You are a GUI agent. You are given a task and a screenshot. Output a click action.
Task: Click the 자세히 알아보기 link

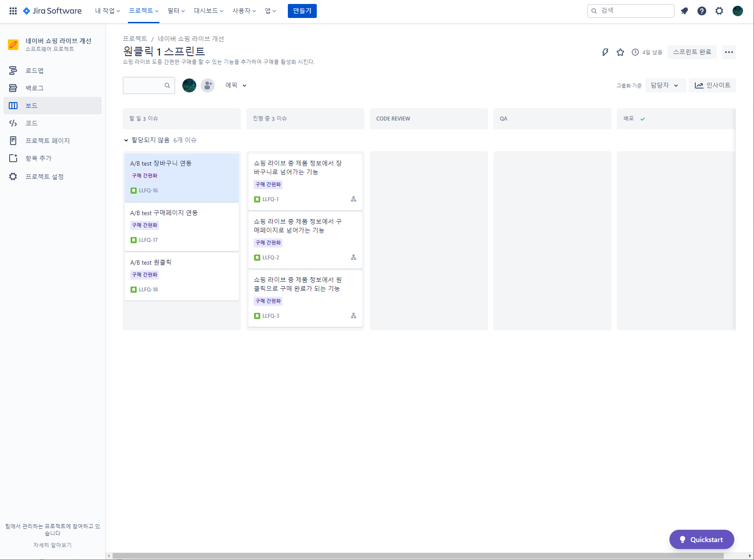point(53,545)
